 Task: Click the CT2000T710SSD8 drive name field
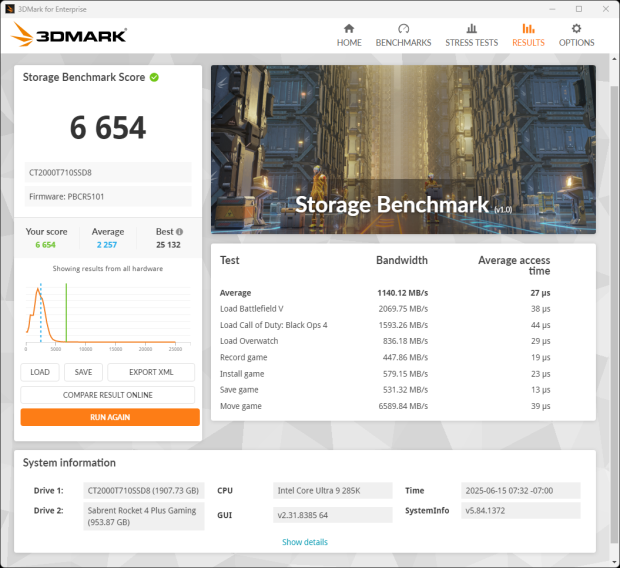pos(108,172)
